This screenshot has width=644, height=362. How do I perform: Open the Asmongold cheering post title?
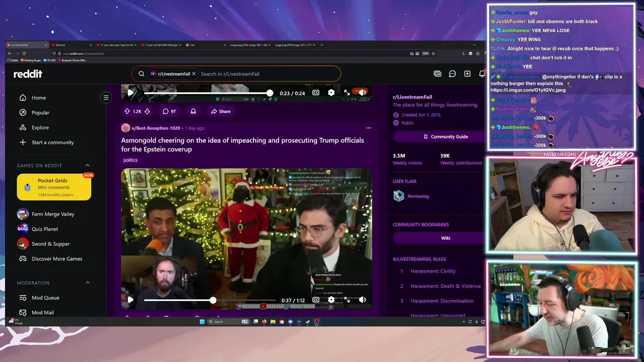[243, 145]
